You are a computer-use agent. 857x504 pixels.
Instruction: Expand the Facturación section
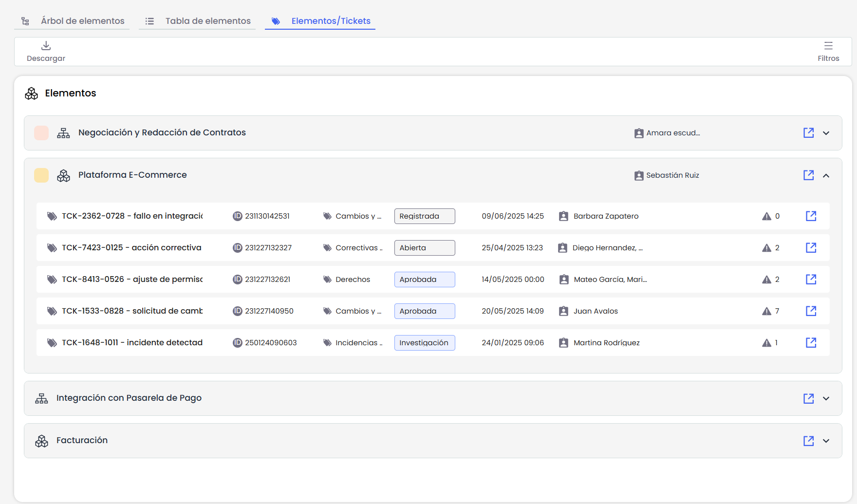(826, 441)
